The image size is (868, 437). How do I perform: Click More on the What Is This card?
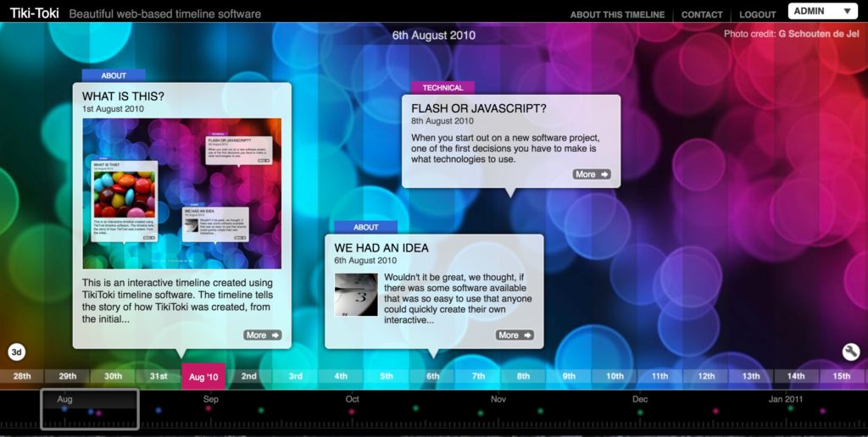263,335
